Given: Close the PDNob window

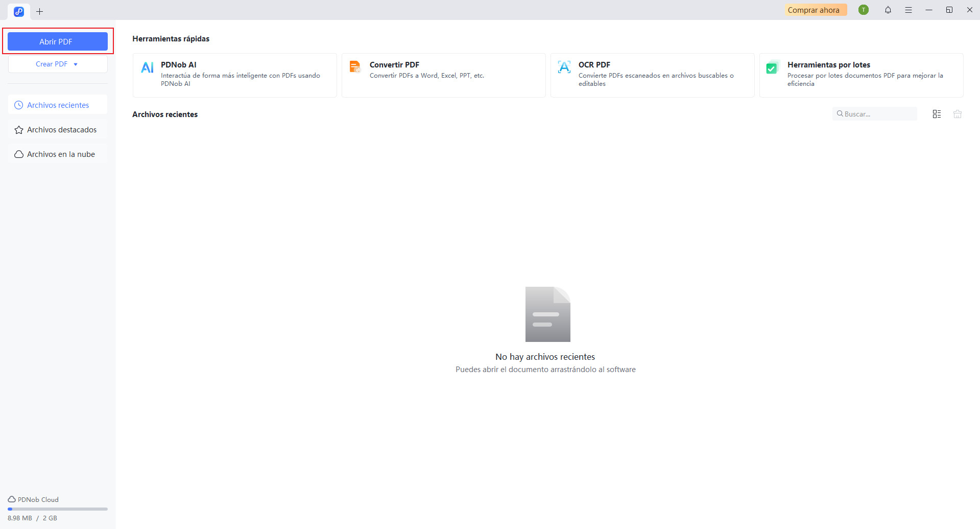Looking at the screenshot, I should pyautogui.click(x=970, y=10).
